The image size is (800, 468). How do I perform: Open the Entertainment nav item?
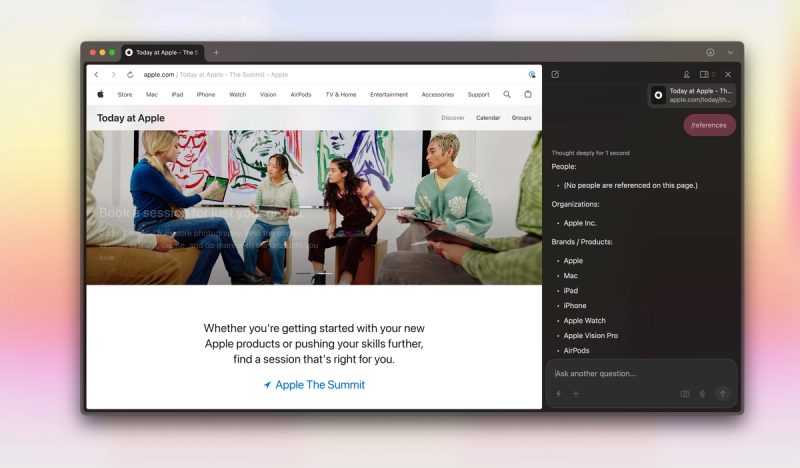389,94
